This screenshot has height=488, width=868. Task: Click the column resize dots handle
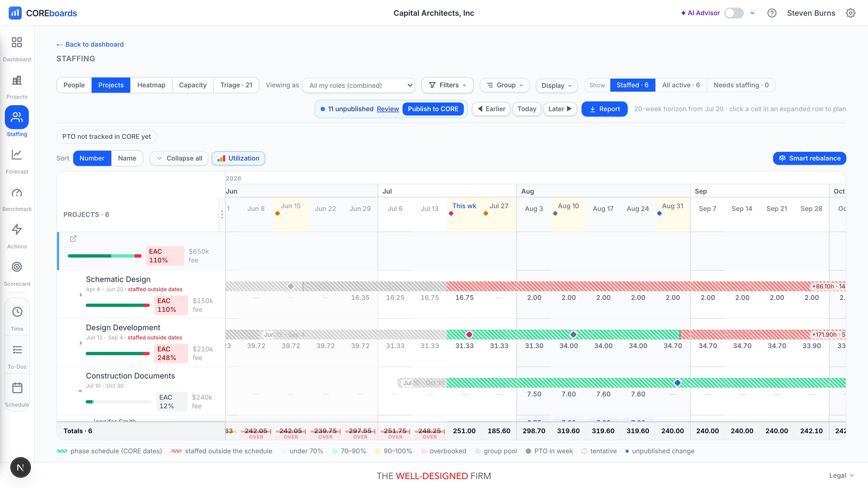[x=222, y=214]
